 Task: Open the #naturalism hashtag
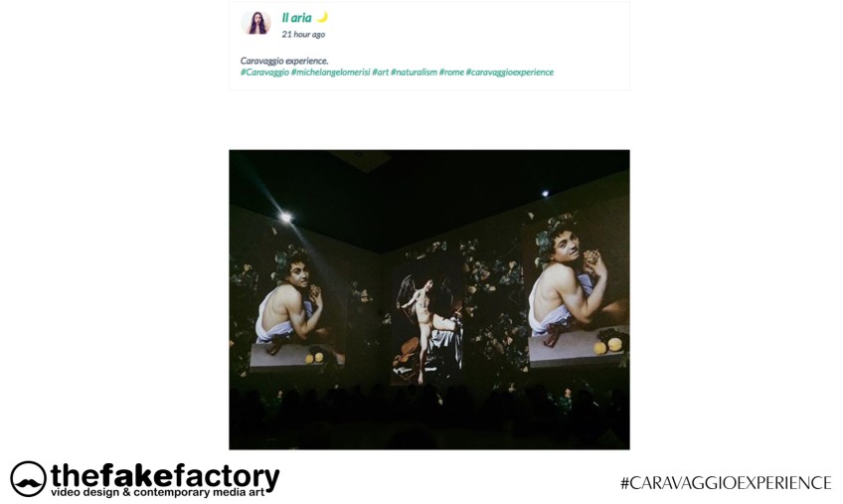coord(414,73)
